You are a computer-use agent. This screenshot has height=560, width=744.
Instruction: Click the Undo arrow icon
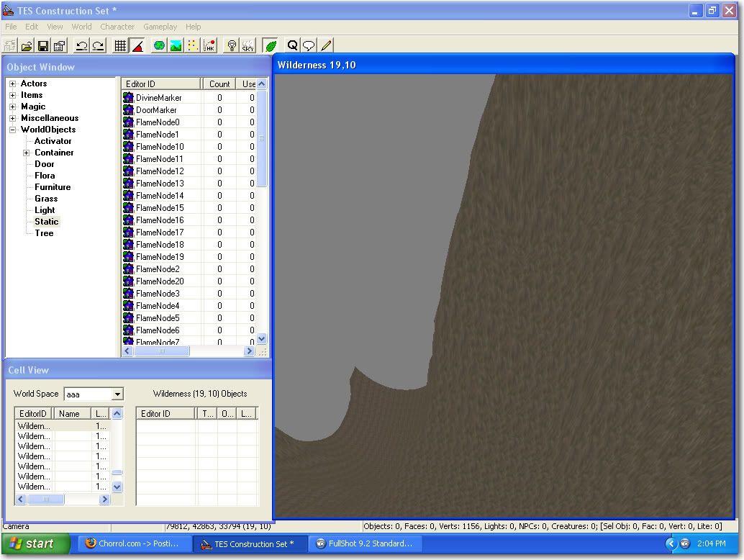(x=81, y=45)
